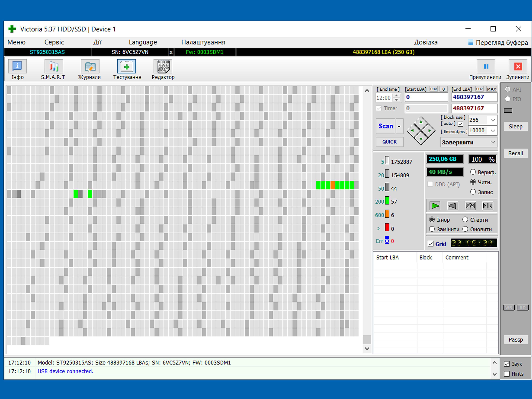Viewport: 532px width, 399px height.
Task: Open the Журнали logs icon
Action: tap(90, 66)
